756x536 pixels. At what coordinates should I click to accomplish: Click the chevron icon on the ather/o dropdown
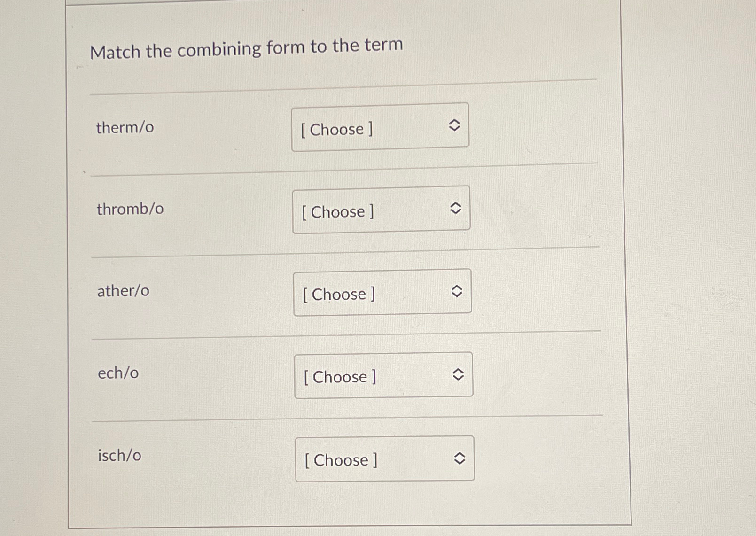coord(456,291)
